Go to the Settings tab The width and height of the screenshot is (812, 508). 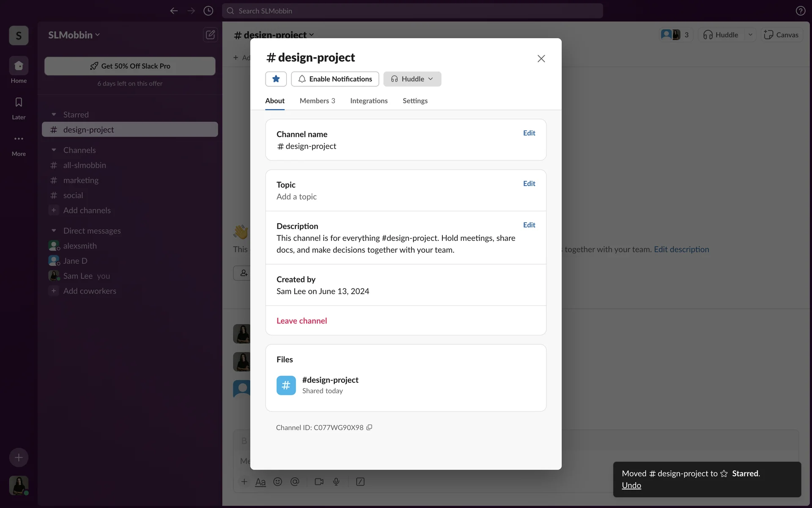tap(415, 101)
